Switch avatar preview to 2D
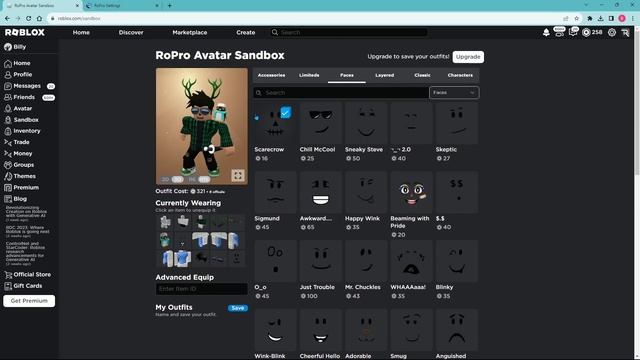 (165, 179)
